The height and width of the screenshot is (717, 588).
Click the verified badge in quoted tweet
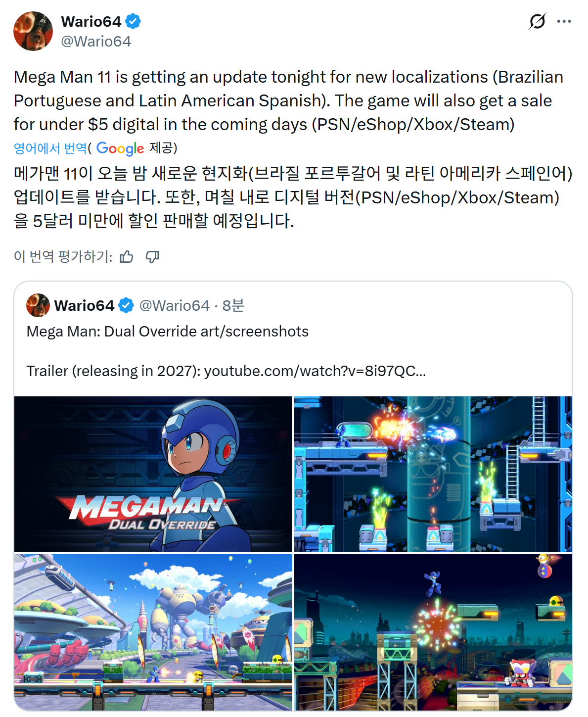click(127, 305)
